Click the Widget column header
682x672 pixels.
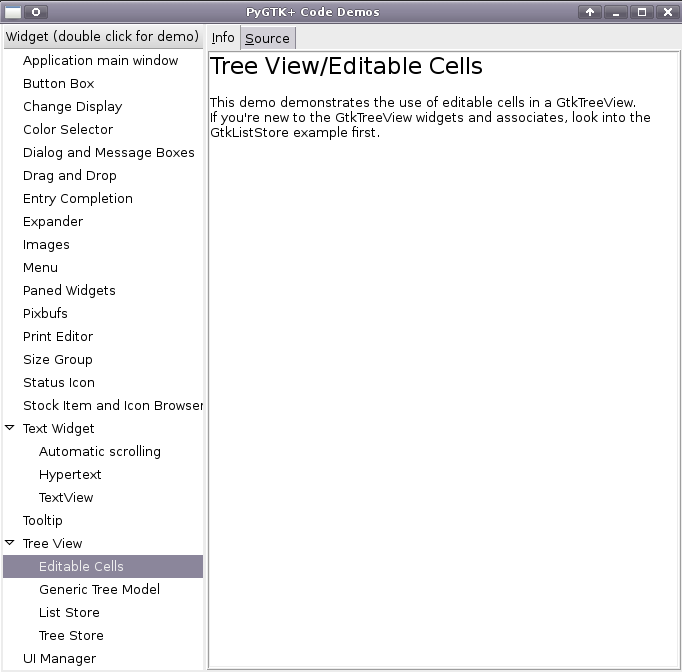point(102,37)
